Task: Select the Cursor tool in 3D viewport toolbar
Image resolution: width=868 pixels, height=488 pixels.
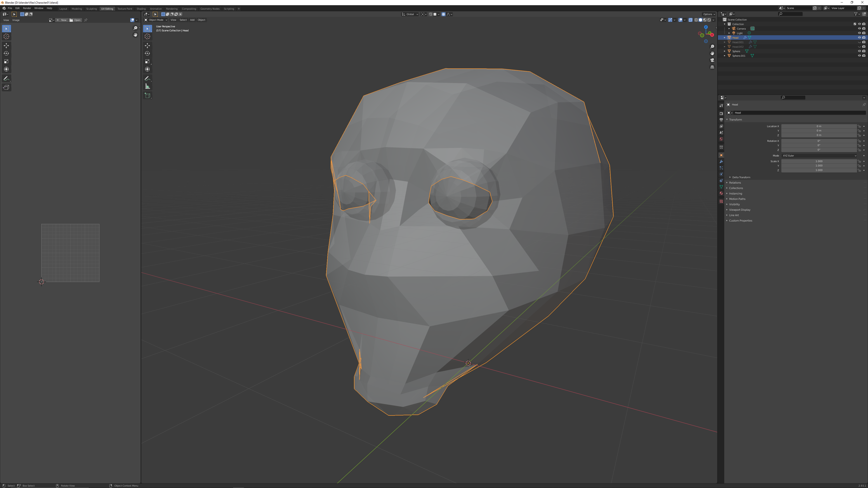Action: point(147,36)
